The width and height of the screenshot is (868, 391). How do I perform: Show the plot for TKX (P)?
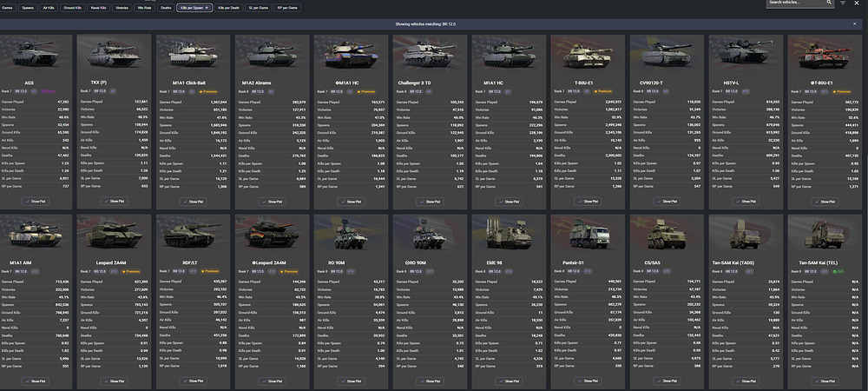point(114,201)
